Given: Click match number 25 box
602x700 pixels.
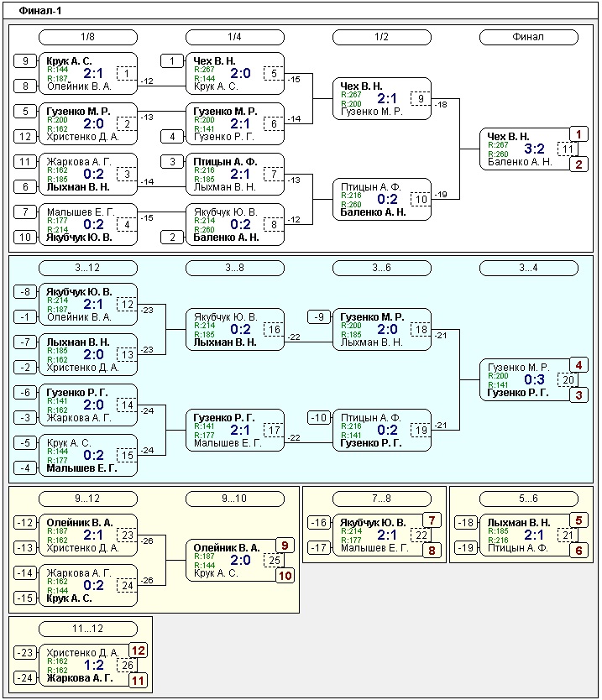Looking at the screenshot, I should [274, 561].
